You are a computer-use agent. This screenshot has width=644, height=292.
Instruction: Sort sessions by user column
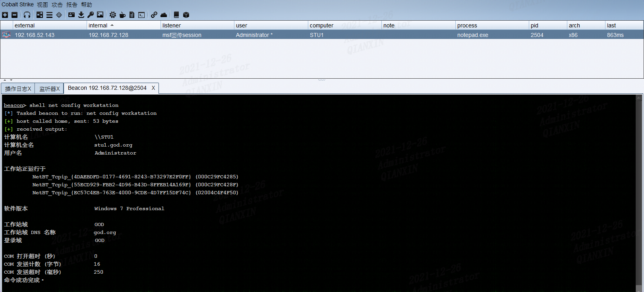click(x=271, y=25)
